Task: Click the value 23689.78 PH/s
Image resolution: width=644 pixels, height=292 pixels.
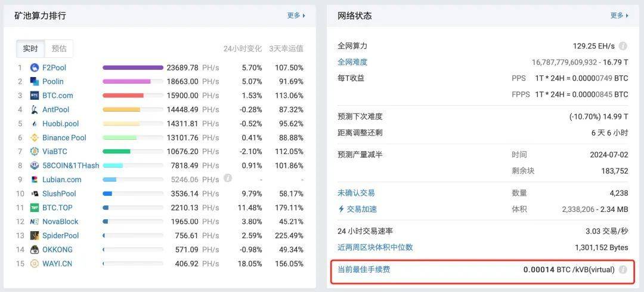Action: tap(193, 68)
